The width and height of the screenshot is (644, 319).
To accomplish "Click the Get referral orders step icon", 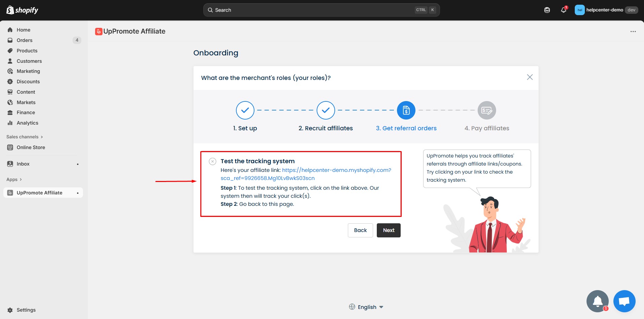I will click(x=406, y=110).
